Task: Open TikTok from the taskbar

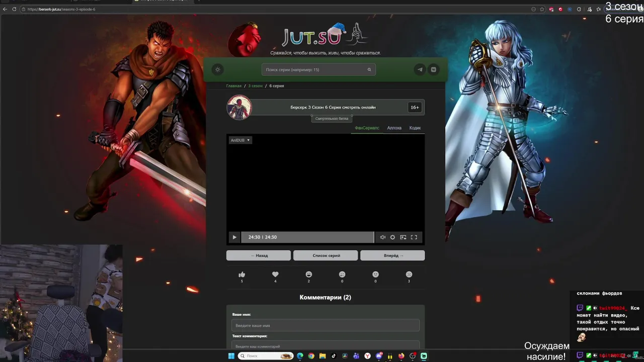Action: pyautogui.click(x=334, y=356)
